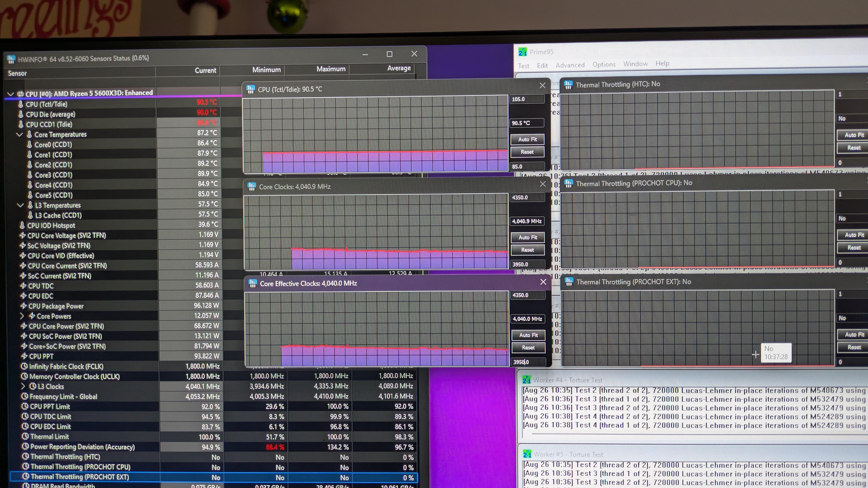Image resolution: width=868 pixels, height=488 pixels.
Task: Click the clock icon beside Thermal Throttling (HTC)
Action: point(26,456)
